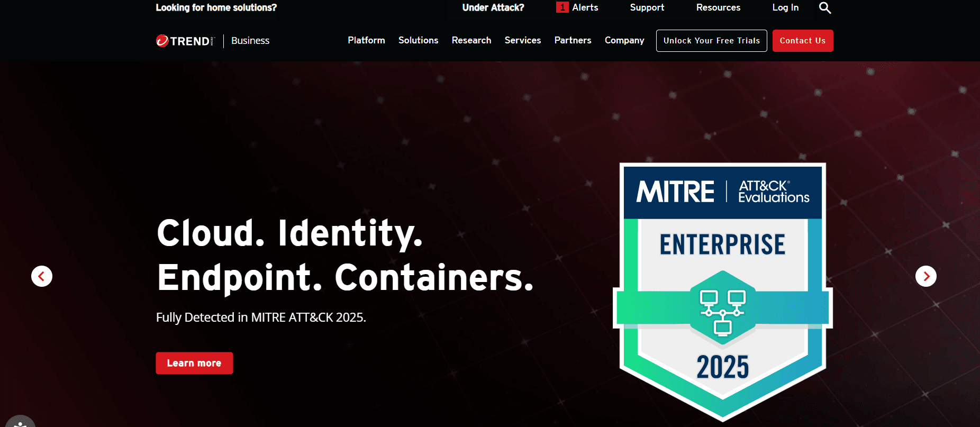This screenshot has height=427, width=980.
Task: Open the Research menu
Action: 471,40
